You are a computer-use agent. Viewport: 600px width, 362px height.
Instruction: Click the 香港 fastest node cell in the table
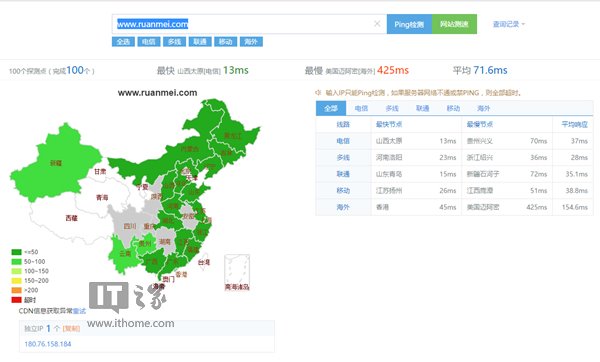382,207
